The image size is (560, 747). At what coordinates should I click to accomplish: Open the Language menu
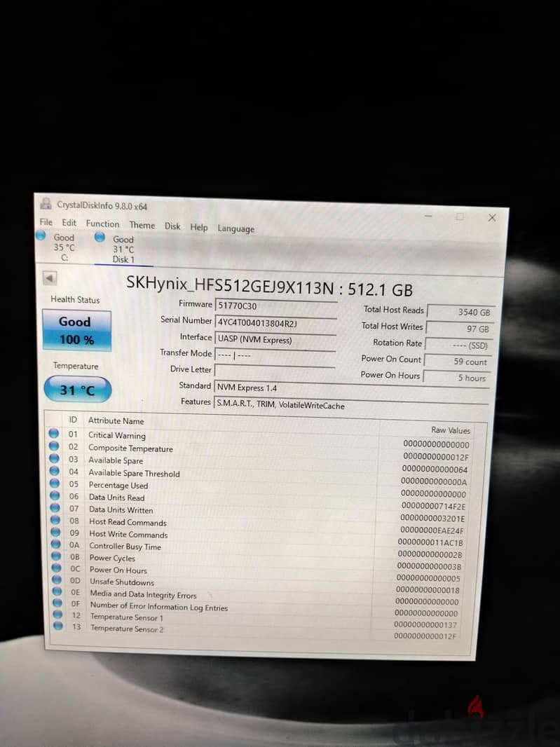click(x=236, y=228)
